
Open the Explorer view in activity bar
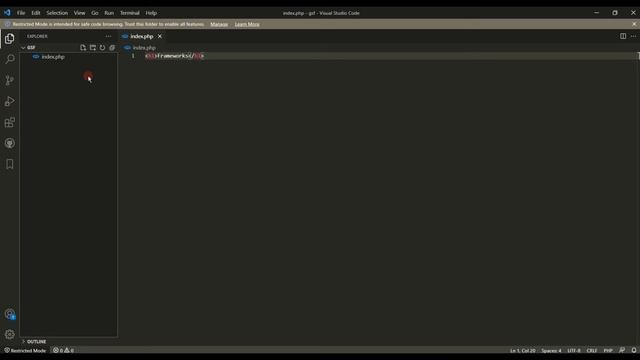tap(9, 39)
